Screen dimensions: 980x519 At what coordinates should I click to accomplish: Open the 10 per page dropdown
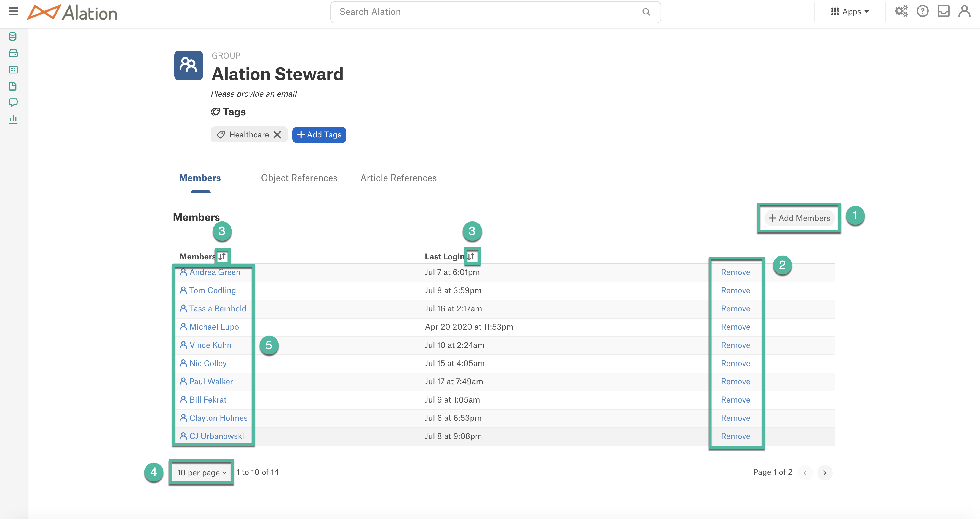[x=201, y=473]
